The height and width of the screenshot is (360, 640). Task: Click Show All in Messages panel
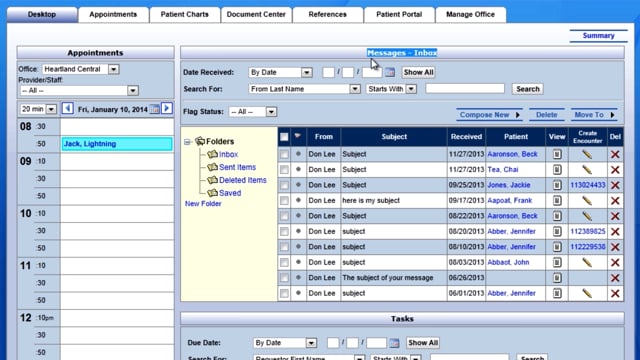click(x=418, y=72)
